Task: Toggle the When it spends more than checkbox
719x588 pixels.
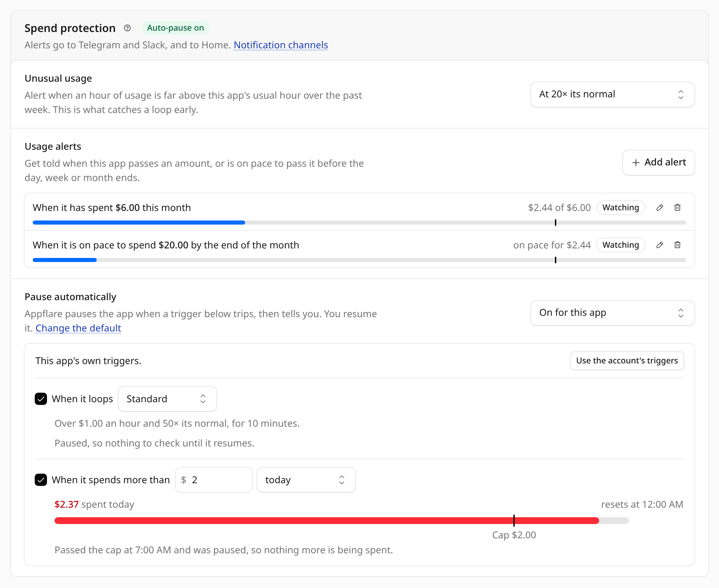Action: [41, 480]
